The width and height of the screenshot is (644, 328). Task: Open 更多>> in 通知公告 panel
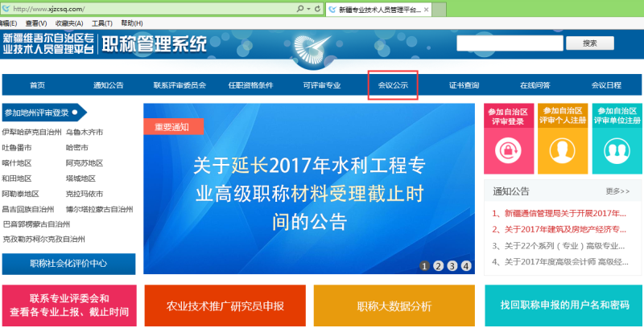coord(617,191)
